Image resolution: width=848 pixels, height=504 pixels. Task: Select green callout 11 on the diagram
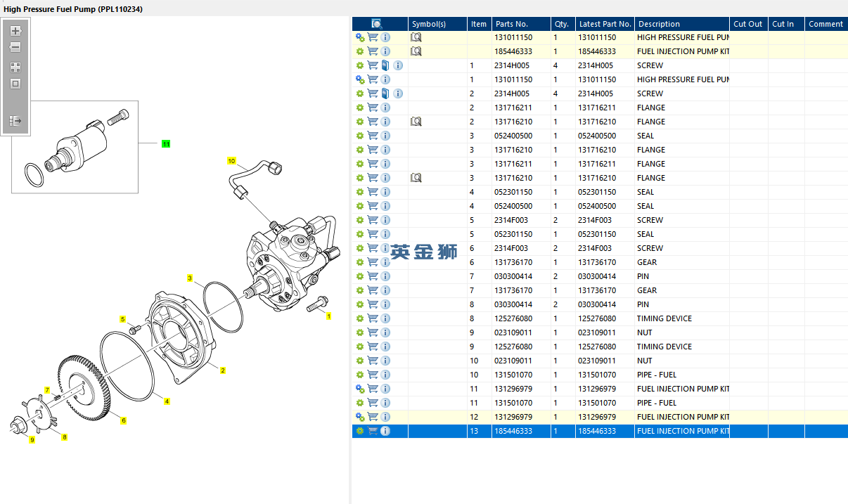pos(166,143)
